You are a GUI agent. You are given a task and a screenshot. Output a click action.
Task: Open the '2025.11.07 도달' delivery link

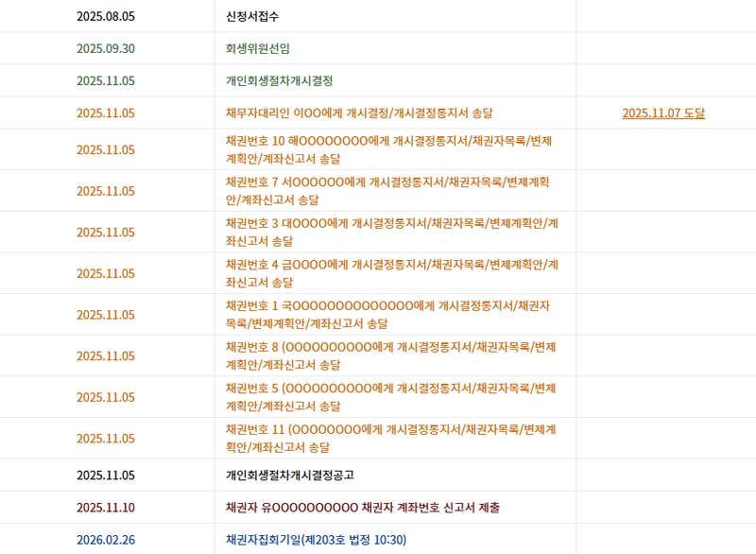pyautogui.click(x=663, y=113)
